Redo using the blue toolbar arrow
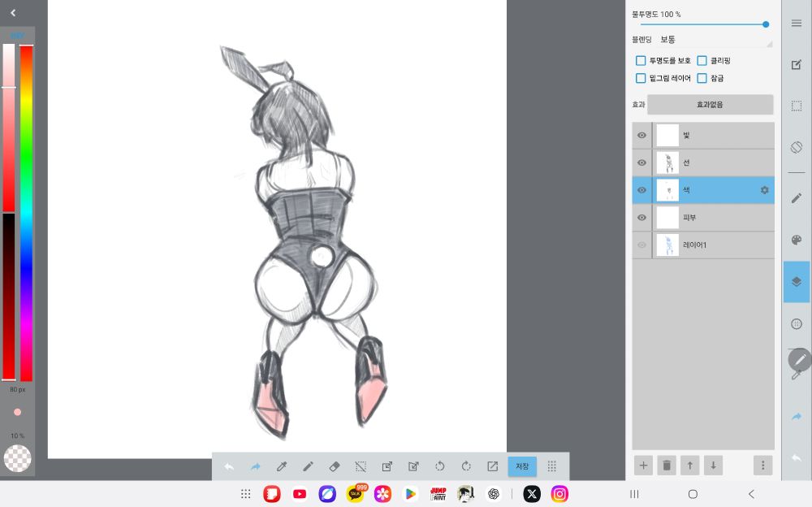 (x=255, y=466)
